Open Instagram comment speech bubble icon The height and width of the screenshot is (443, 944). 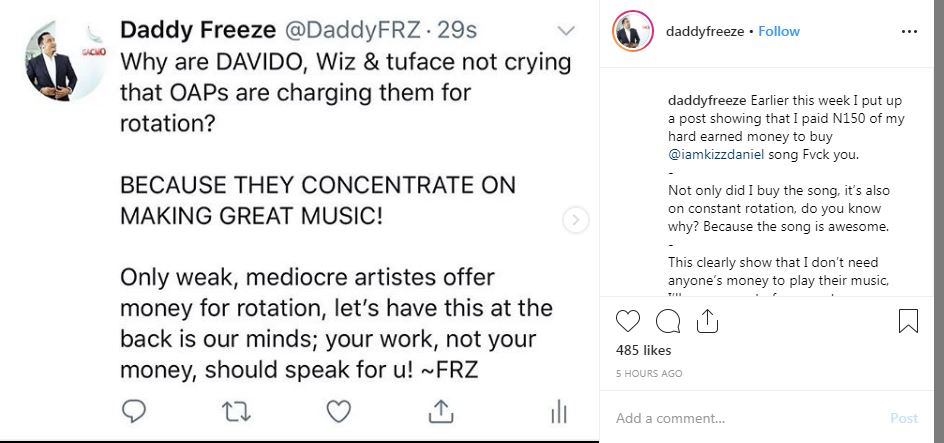coord(668,321)
